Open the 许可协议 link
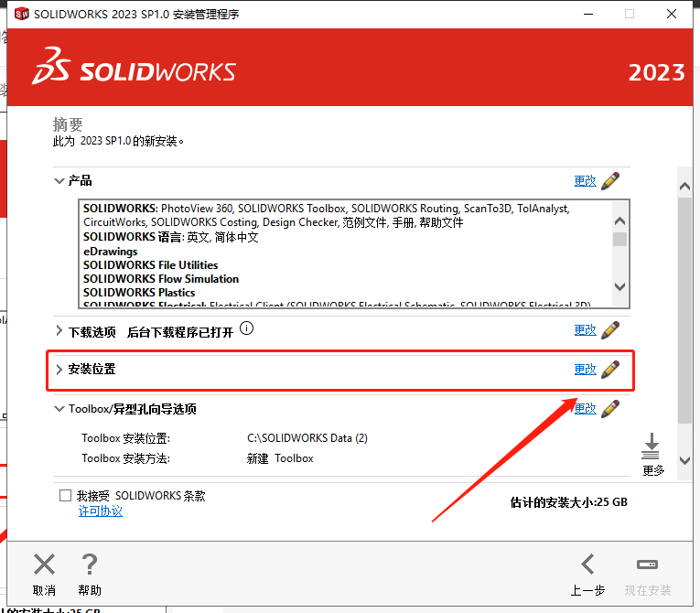The width and height of the screenshot is (700, 613). 101,511
